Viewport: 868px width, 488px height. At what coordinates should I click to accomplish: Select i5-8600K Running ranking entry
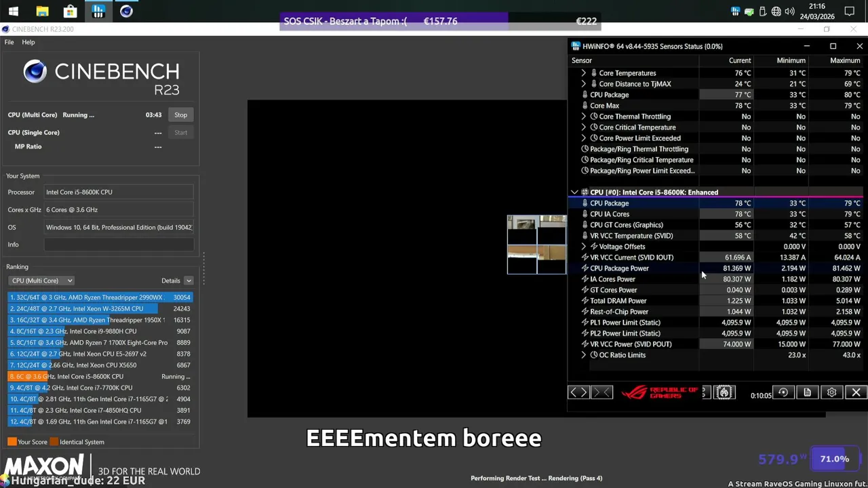(100, 376)
